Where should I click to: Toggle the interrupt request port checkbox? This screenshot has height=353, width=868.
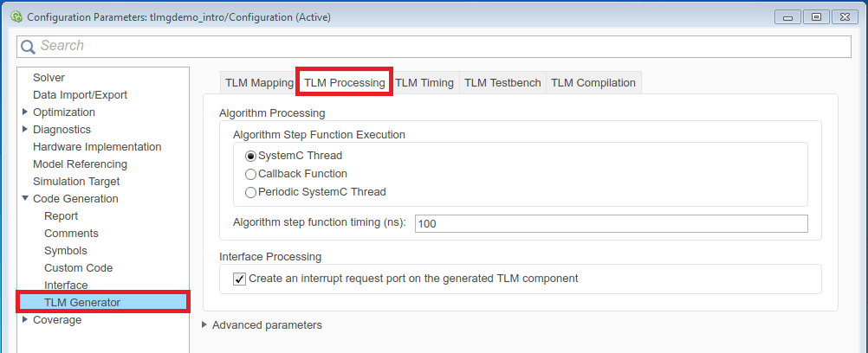(x=240, y=279)
